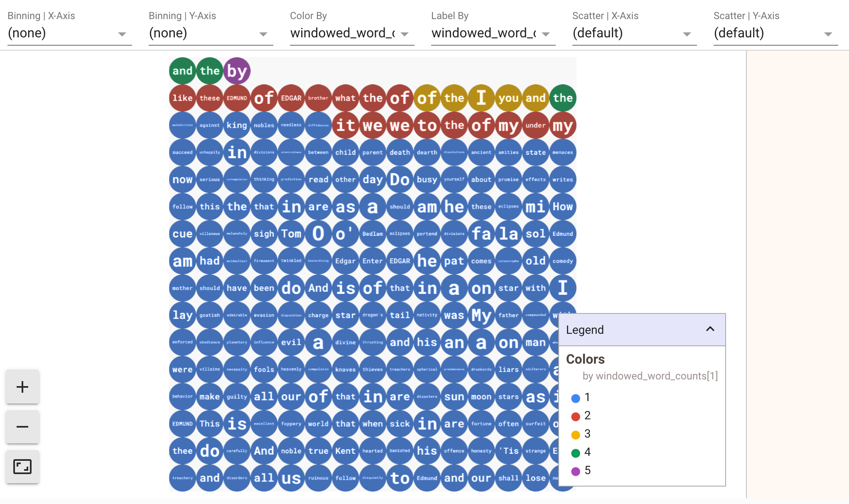The image size is (849, 504).
Task: Click the word 'and' green bubble
Action: pyautogui.click(x=182, y=70)
